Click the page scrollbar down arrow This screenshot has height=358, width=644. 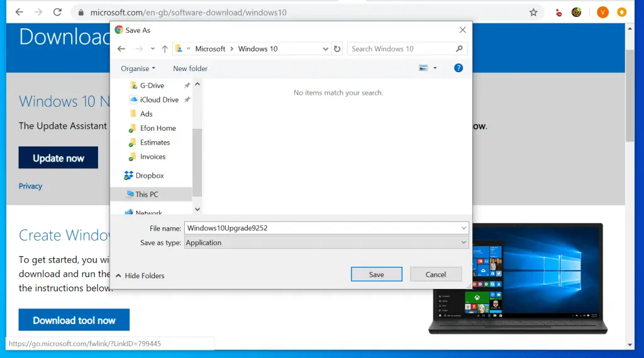(x=630, y=345)
